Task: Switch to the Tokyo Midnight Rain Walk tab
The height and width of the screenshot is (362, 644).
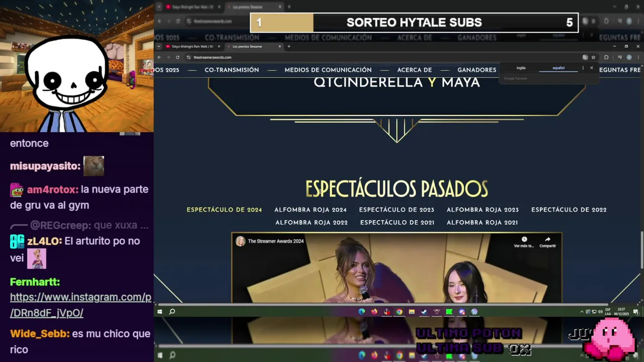Action: pos(193,46)
